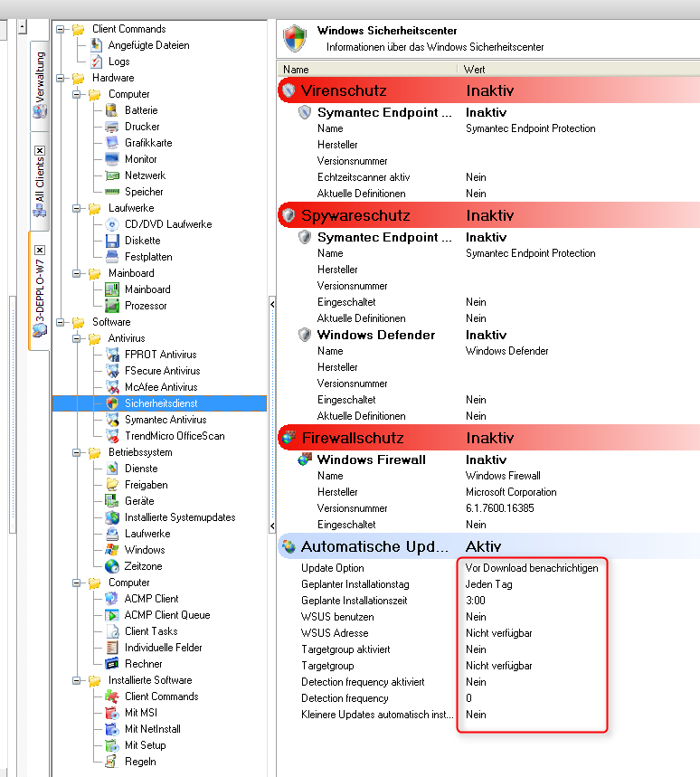Screen dimensions: 700x777
Task: Collapse the Hardware folder node
Action: pos(61,78)
